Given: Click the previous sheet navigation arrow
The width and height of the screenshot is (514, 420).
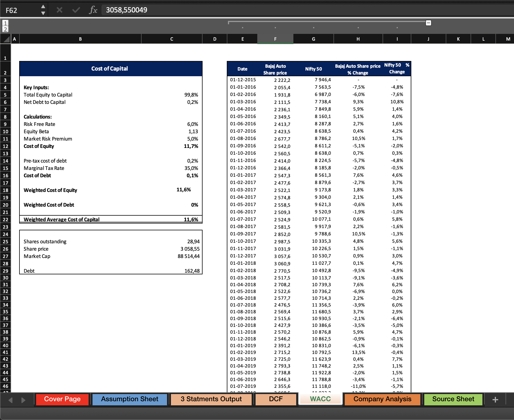Looking at the screenshot, I should point(10,400).
